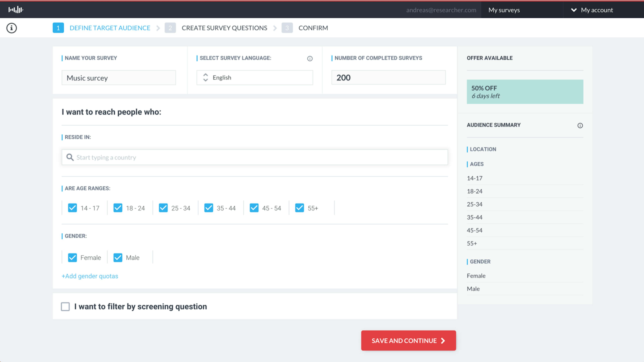Click 18-24 in audience summary
This screenshot has width=644, height=362.
474,191
